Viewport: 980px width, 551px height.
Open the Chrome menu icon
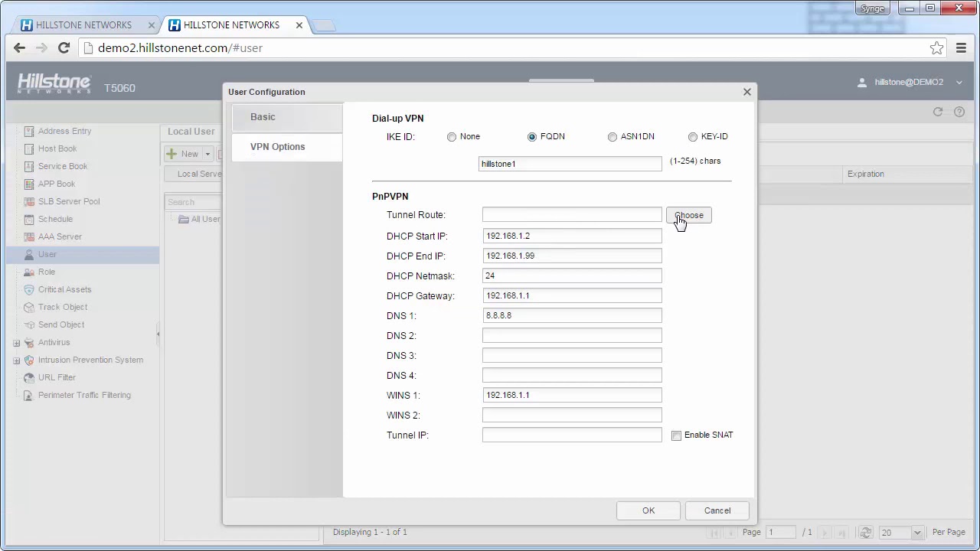(x=961, y=47)
